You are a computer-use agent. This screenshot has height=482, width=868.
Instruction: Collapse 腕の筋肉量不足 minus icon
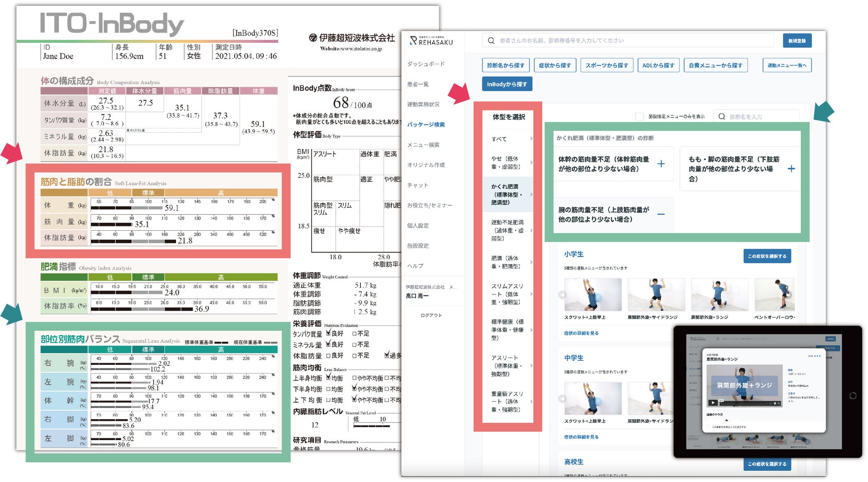pos(661,214)
